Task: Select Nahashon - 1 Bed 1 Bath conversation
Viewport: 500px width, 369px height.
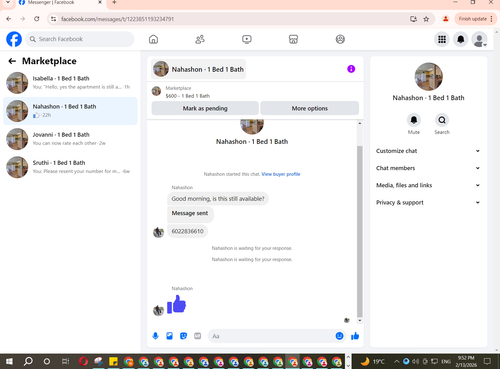Action: coord(70,111)
